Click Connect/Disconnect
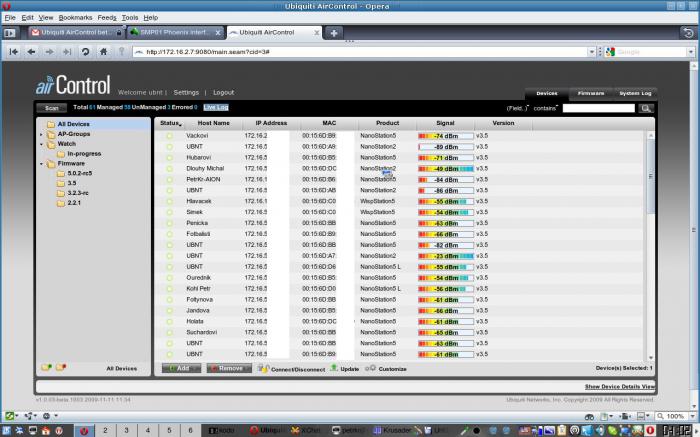This screenshot has width=700, height=437. click(292, 369)
